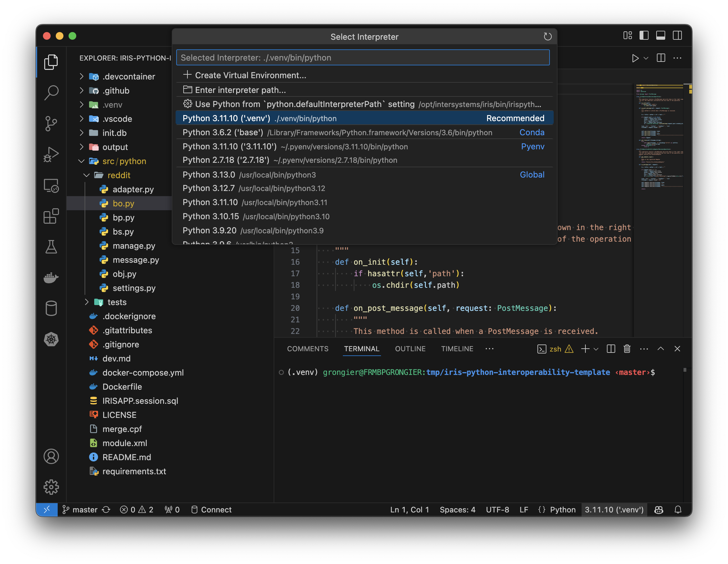This screenshot has width=728, height=564.
Task: Switch to the COMMENTS panel tab
Action: (307, 349)
